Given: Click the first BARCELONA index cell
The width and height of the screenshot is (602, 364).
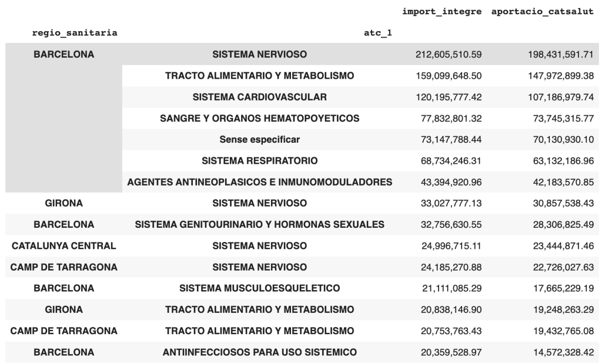Looking at the screenshot, I should [x=63, y=54].
